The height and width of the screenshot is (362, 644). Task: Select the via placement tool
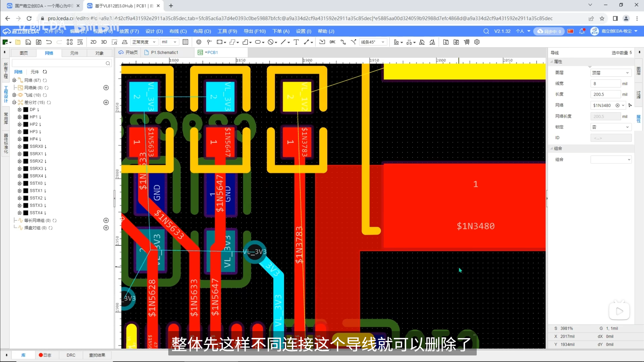pos(199,42)
